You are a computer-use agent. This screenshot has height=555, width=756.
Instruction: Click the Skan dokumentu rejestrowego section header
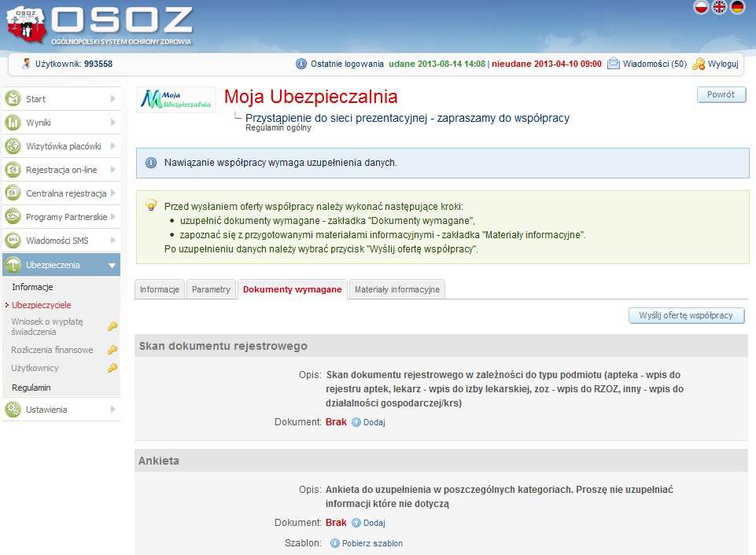(441, 346)
